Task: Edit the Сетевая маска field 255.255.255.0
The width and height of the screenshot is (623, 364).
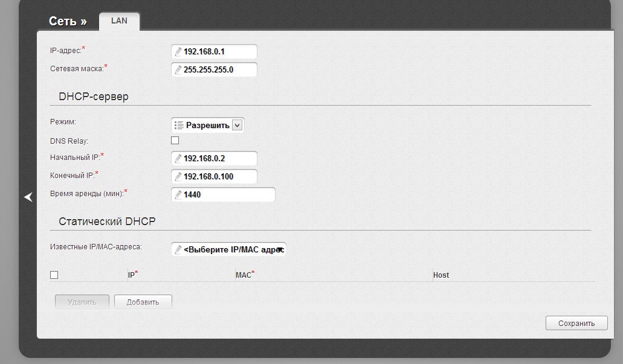Action: click(x=214, y=69)
